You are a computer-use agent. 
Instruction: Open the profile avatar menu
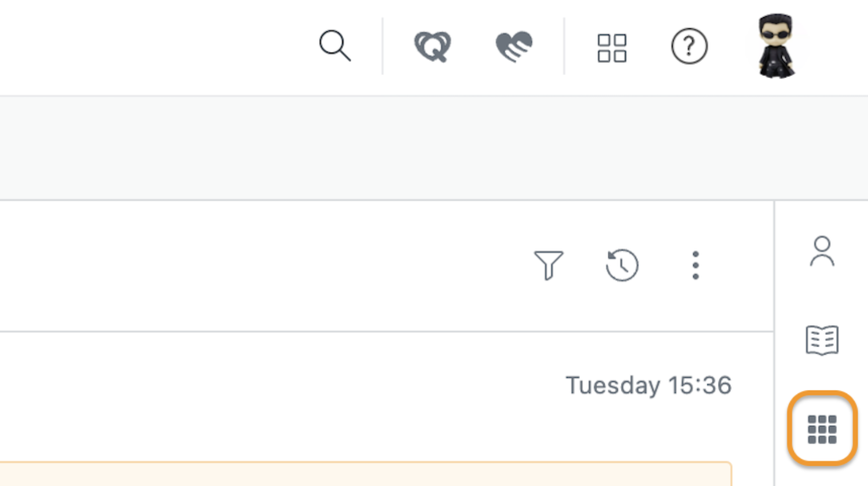pos(776,46)
